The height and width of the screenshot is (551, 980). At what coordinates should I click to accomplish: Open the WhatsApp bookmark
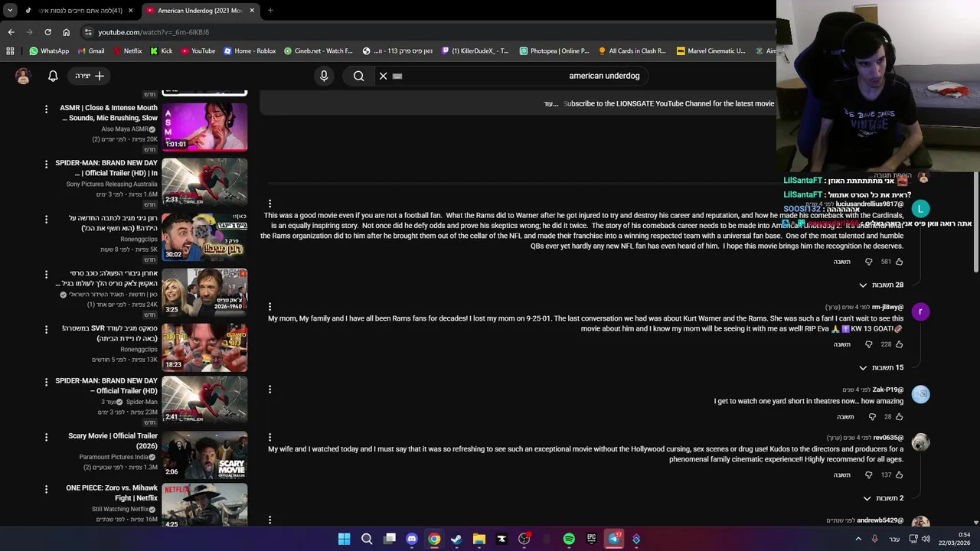coord(49,51)
